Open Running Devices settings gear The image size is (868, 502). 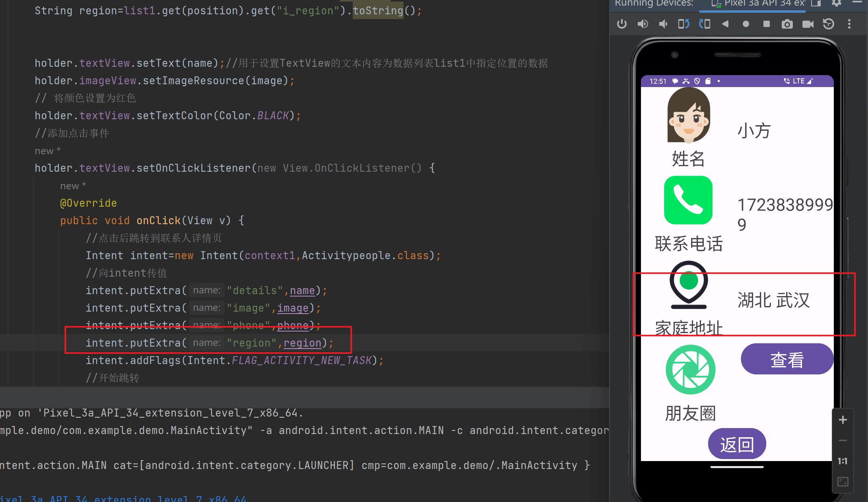click(x=837, y=3)
